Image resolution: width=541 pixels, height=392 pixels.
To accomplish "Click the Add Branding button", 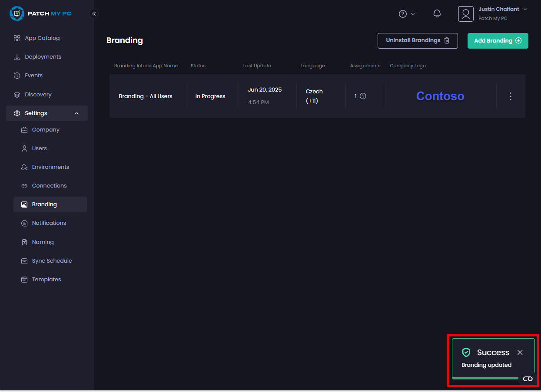I will coord(498,41).
